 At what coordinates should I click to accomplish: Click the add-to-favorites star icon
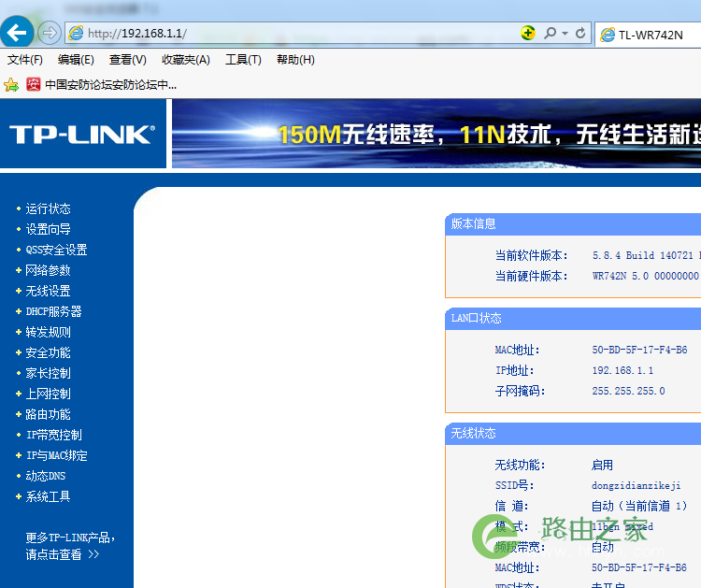pos(11,84)
